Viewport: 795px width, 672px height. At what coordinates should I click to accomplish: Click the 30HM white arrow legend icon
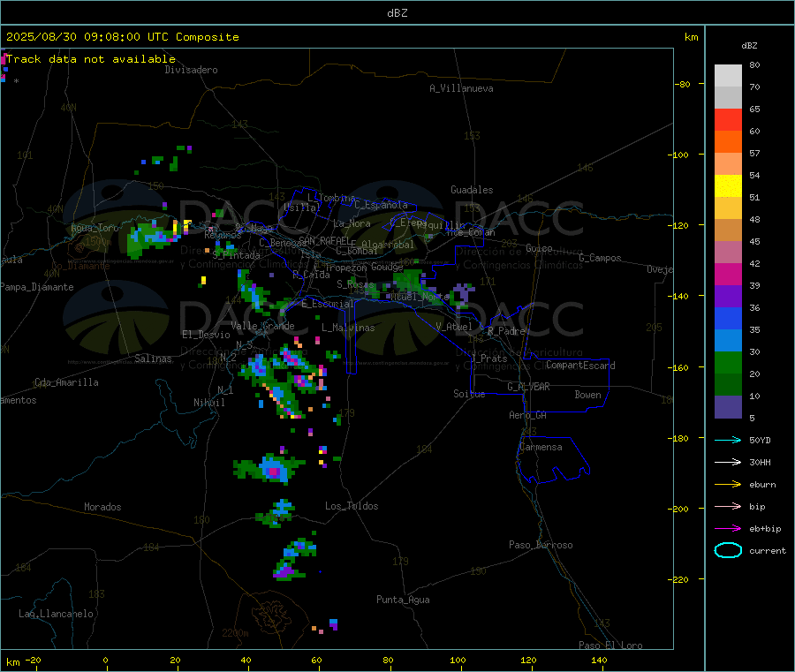coord(728,462)
